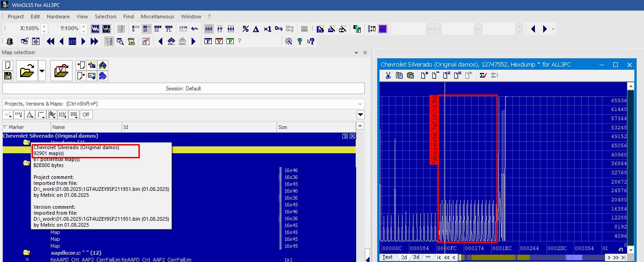Open the Map selection panel options arrow
This screenshot has height=262, width=644.
[x=357, y=53]
